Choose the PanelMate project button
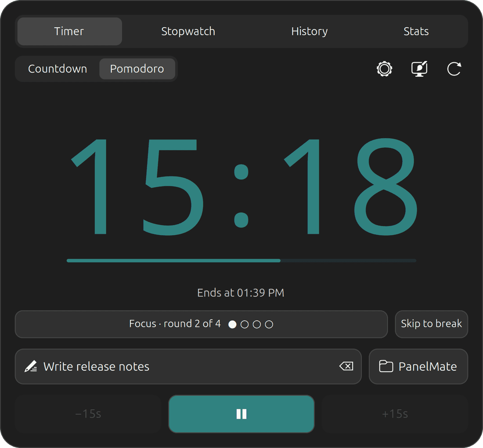483x448 pixels. pyautogui.click(x=418, y=366)
